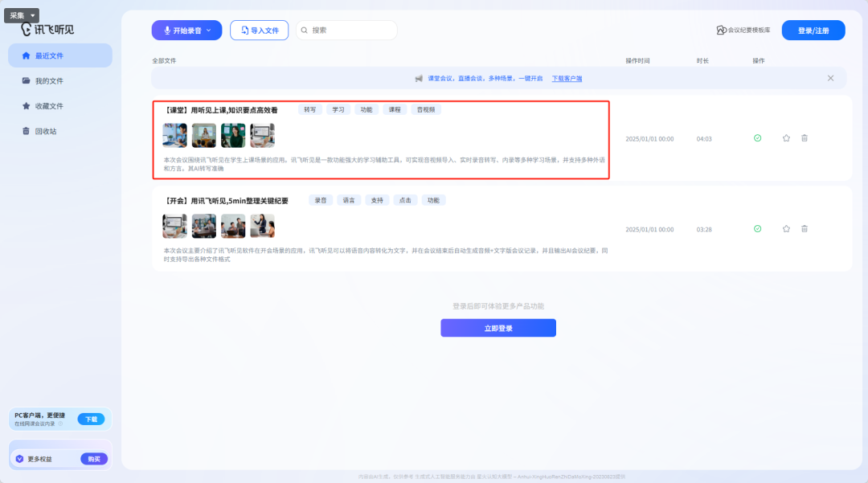Screen dimensions: 868x483
Task: Open first thumbnail of the 课堂 file
Action: click(174, 135)
